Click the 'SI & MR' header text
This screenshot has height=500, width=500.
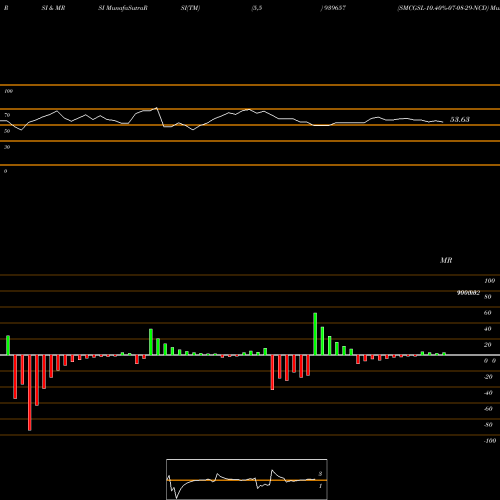click(x=53, y=8)
